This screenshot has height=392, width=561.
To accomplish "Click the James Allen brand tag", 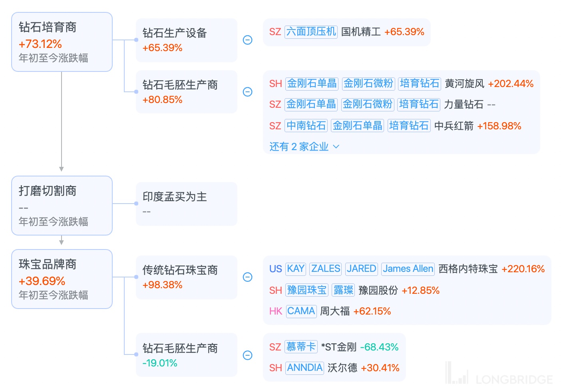I will pos(408,269).
